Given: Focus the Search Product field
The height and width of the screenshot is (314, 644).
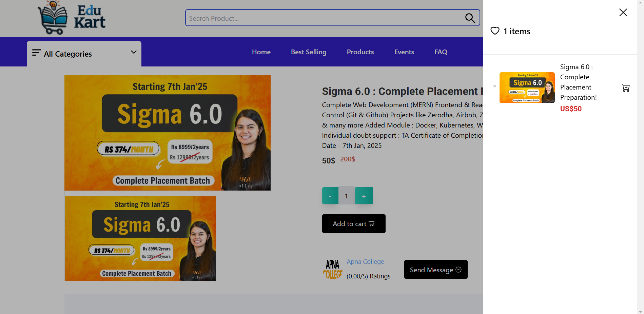Looking at the screenshot, I should [332, 18].
